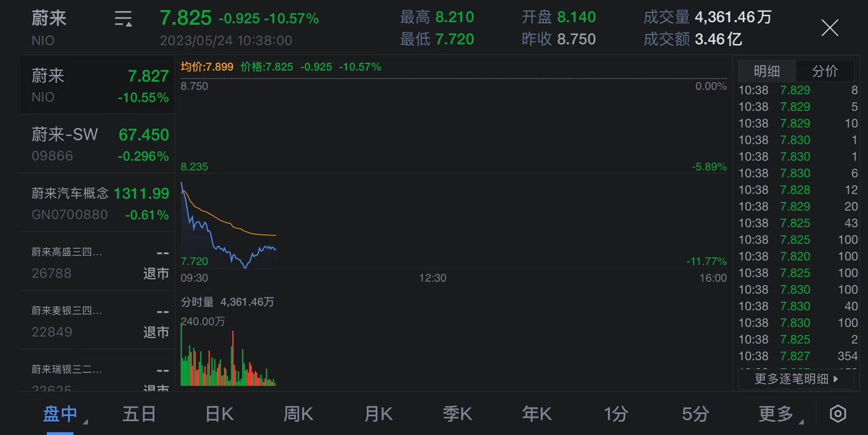Click the tick row priced 7.820
Screen dimensions: 868x435
coord(798,256)
